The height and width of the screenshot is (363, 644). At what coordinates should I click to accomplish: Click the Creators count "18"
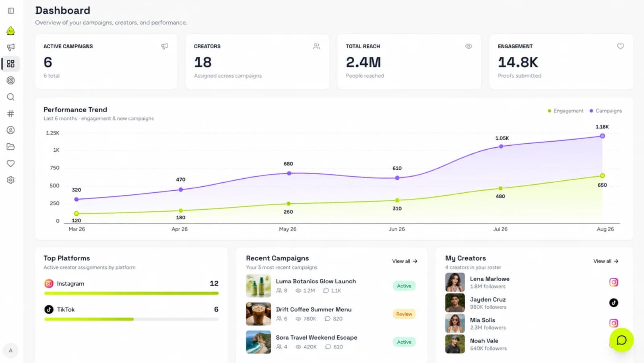point(203,62)
